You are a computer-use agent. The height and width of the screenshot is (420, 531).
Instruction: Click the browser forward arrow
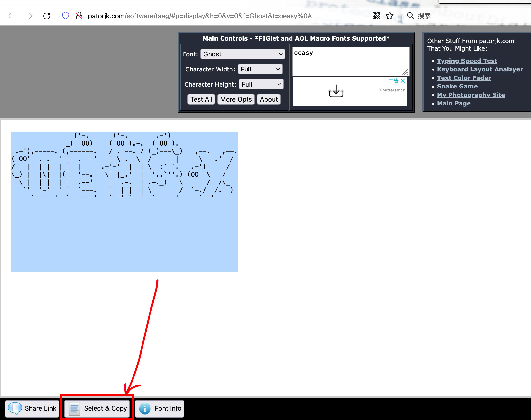(x=29, y=16)
